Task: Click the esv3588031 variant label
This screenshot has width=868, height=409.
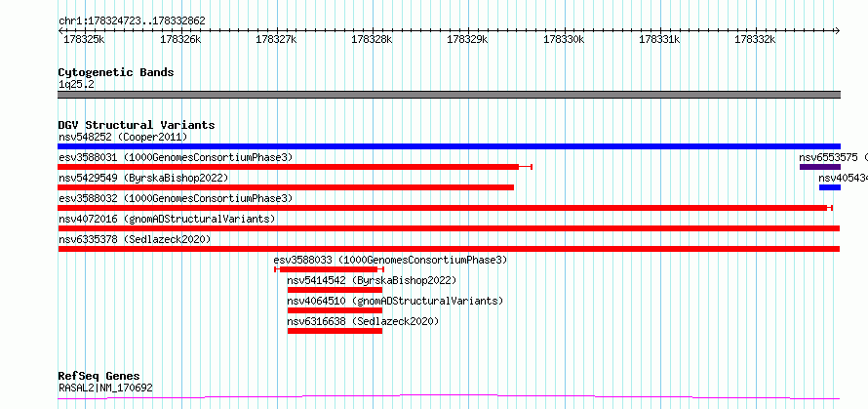Action: tap(176, 157)
